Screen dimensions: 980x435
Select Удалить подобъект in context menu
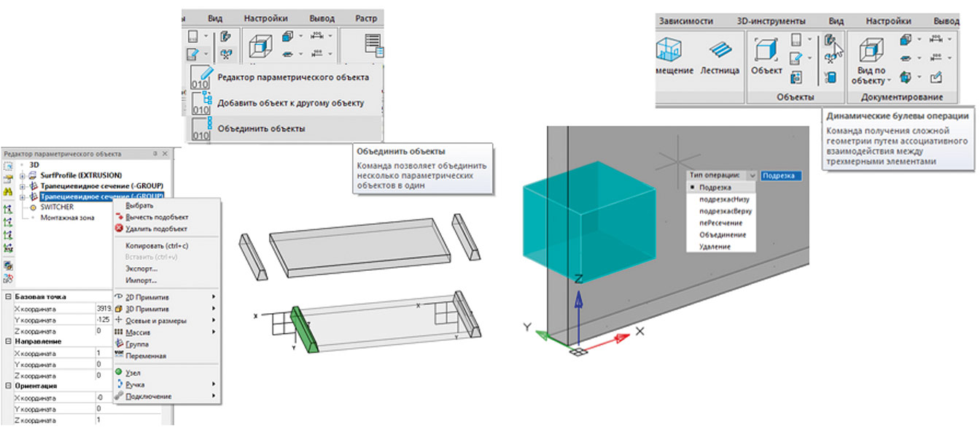[157, 228]
